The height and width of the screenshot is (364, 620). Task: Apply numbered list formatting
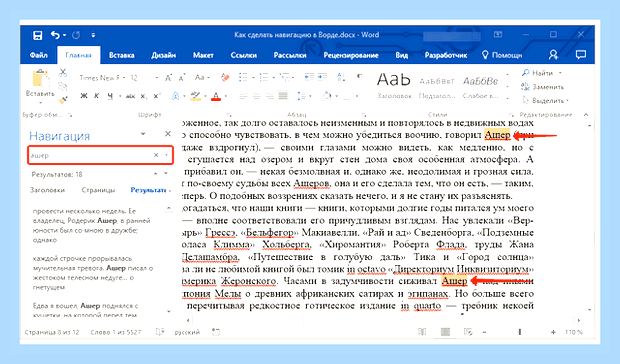(x=264, y=77)
